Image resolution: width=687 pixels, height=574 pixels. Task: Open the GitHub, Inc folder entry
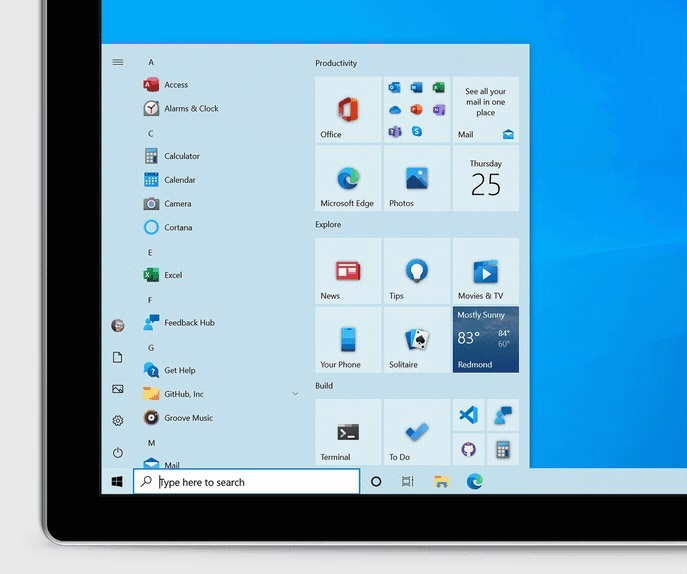point(174,394)
